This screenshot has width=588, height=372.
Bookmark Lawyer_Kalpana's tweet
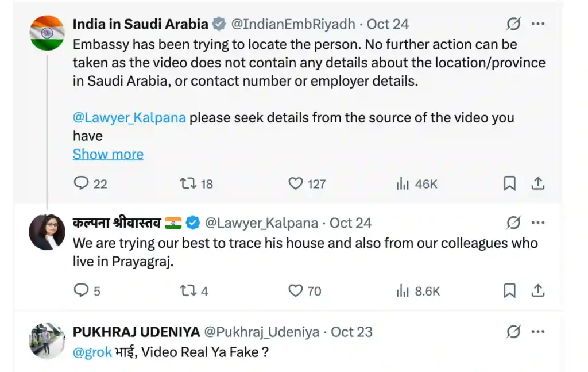click(x=509, y=291)
